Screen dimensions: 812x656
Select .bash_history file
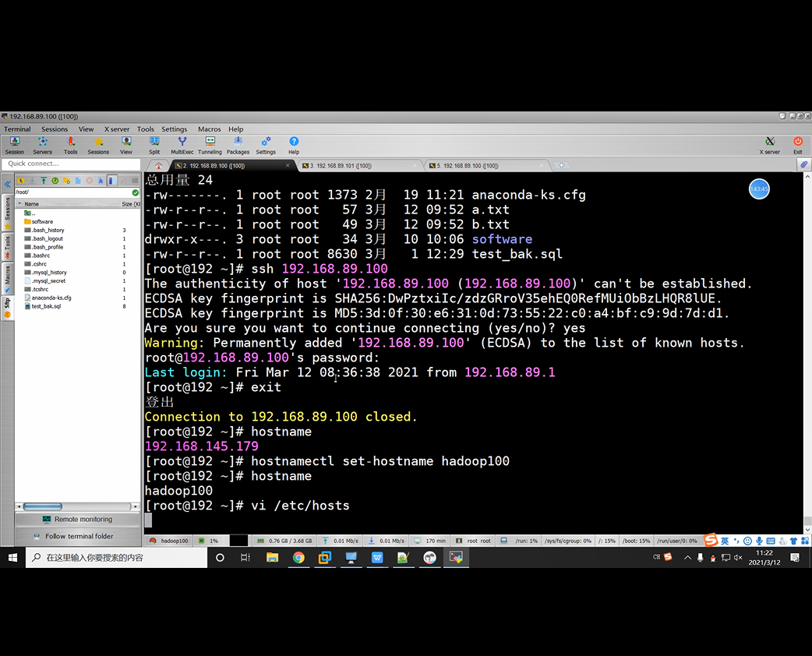(44, 230)
